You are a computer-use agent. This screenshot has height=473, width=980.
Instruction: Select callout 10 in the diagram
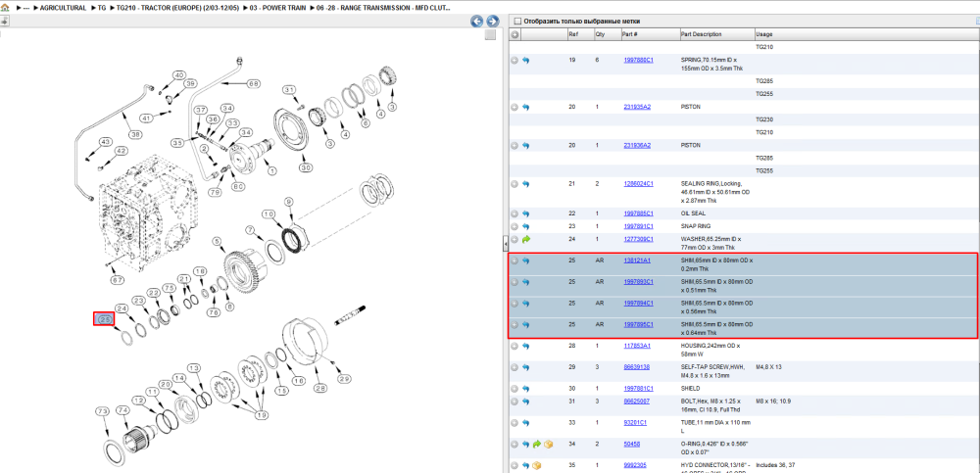[x=269, y=213]
